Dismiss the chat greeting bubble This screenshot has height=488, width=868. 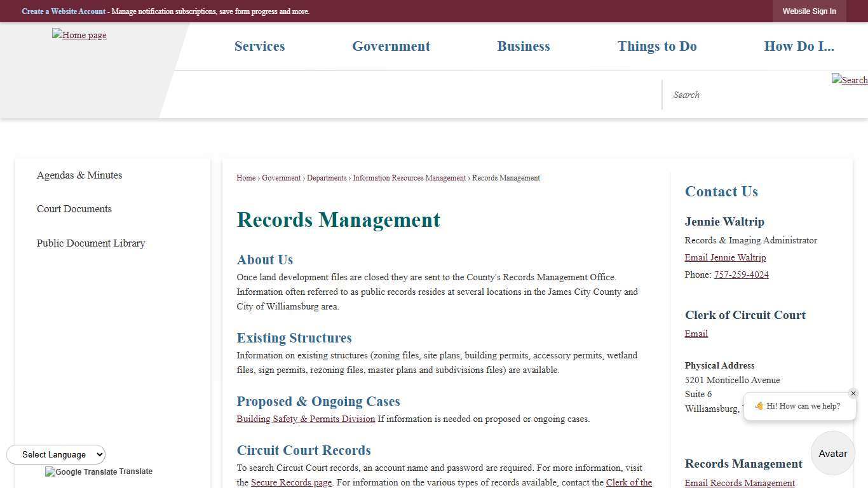click(x=853, y=393)
